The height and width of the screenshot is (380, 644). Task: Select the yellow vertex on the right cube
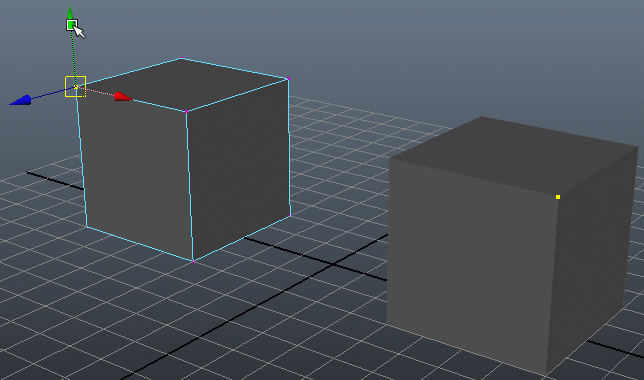pos(558,197)
